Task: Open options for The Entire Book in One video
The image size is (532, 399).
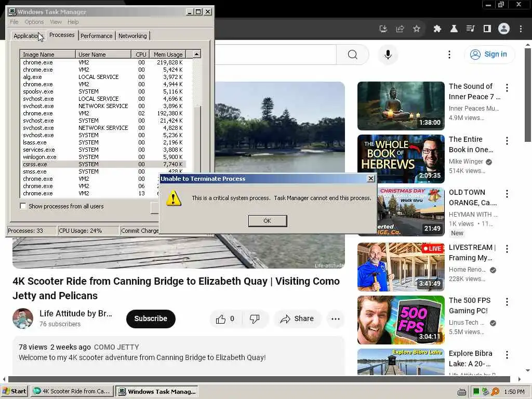Action: (x=507, y=141)
